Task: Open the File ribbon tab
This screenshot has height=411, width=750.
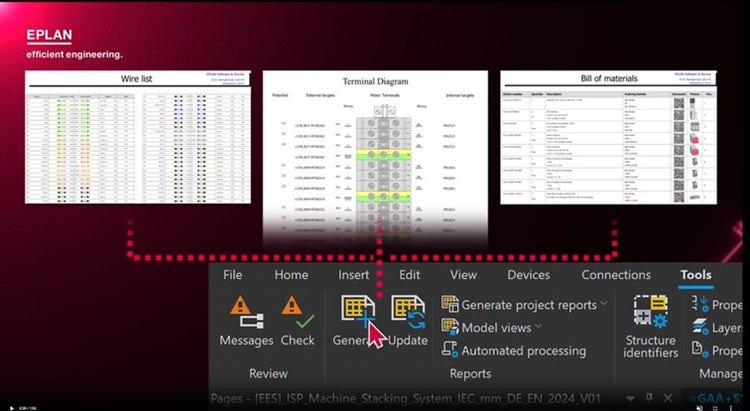Action: pos(232,275)
